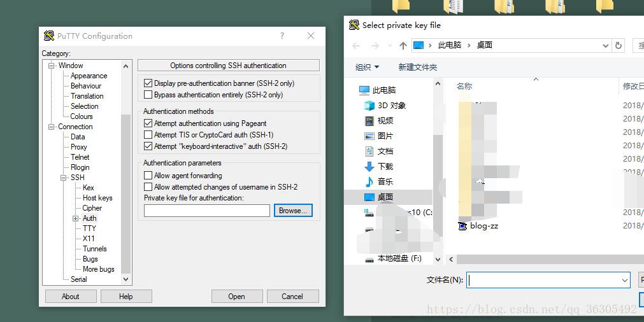Go back with the left arrow in file dialog

tap(356, 46)
